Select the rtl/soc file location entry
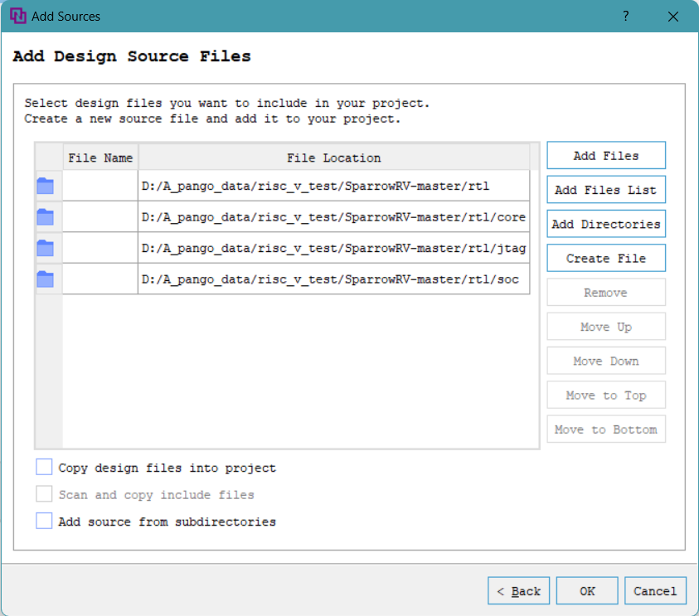This screenshot has height=616, width=699. click(333, 279)
